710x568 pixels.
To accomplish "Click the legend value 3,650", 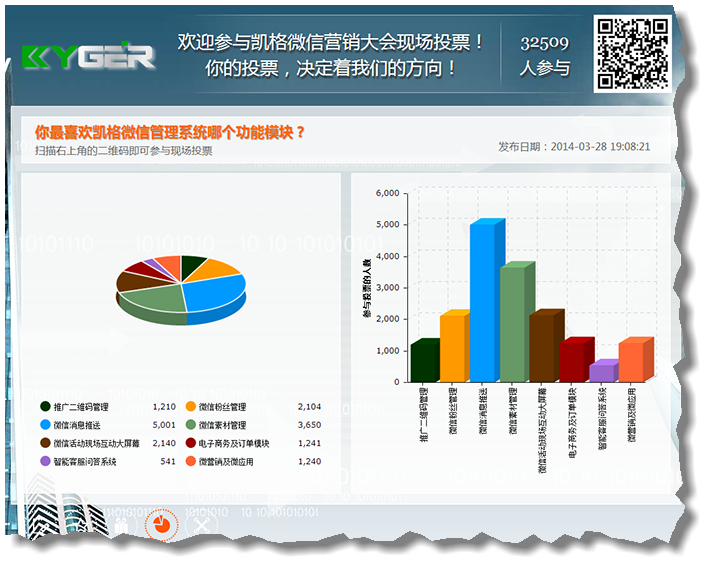I will (310, 425).
